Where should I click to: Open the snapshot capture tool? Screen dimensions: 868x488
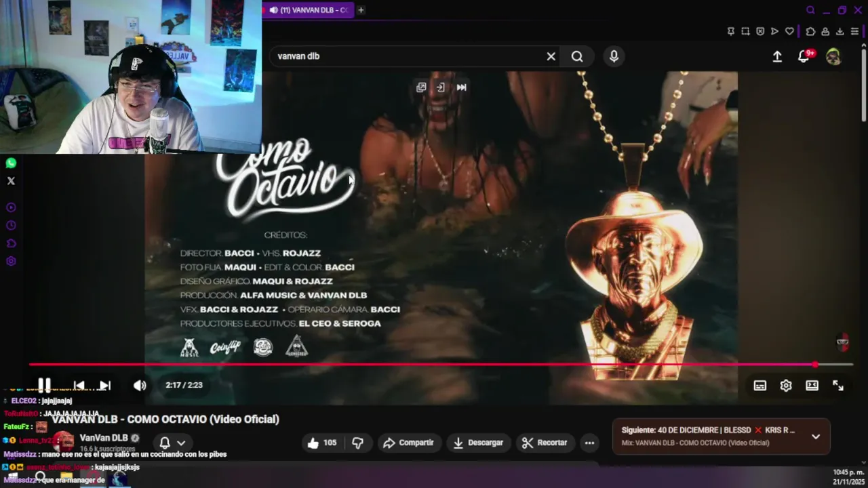pos(745,31)
